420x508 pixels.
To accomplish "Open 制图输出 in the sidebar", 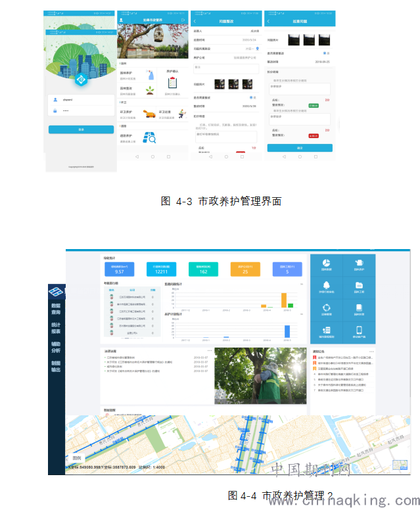I will (56, 366).
